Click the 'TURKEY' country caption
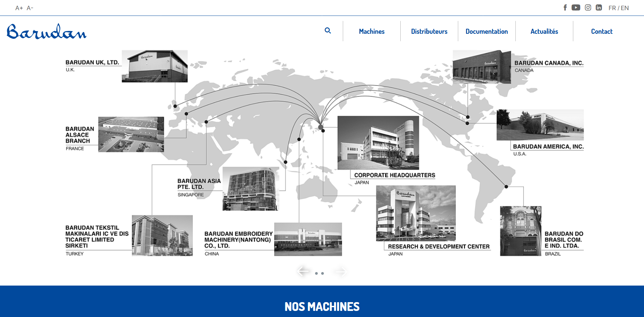644x317 pixels. 74,254
